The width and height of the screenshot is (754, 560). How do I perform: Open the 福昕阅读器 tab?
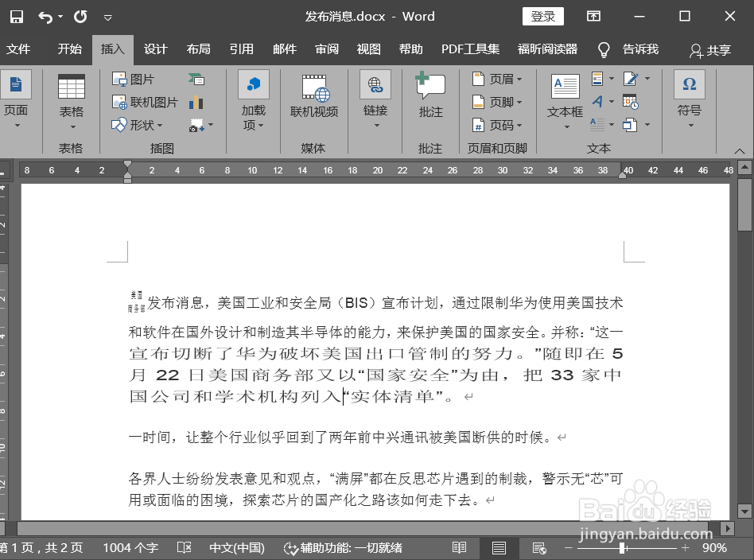[547, 49]
